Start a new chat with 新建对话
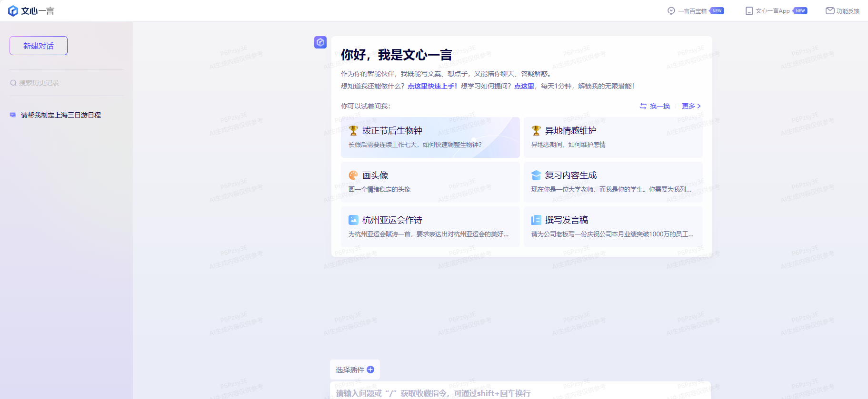868x399 pixels. pos(39,46)
